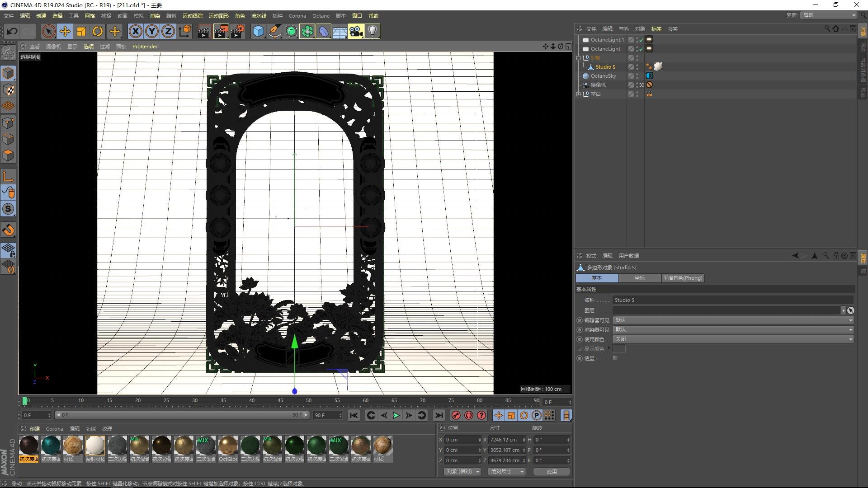Toggle the X axis lock
Viewport: 868px width, 488px height.
pyautogui.click(x=136, y=31)
